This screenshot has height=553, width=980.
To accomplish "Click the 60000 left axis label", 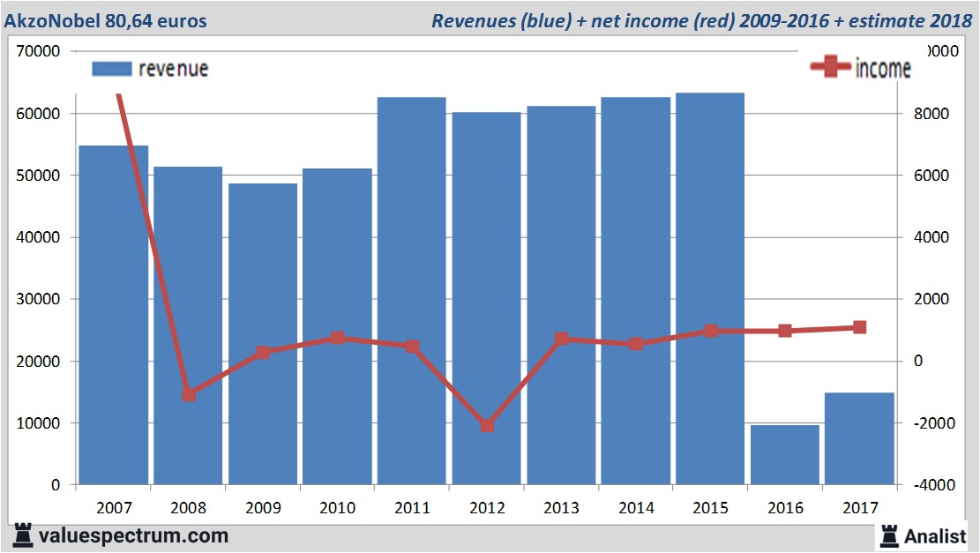I will pyautogui.click(x=38, y=114).
